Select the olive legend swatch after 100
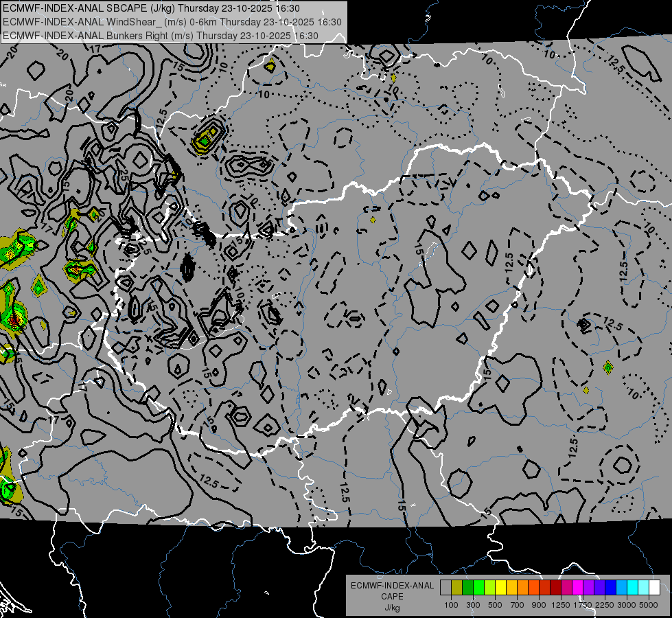 pyautogui.click(x=457, y=588)
